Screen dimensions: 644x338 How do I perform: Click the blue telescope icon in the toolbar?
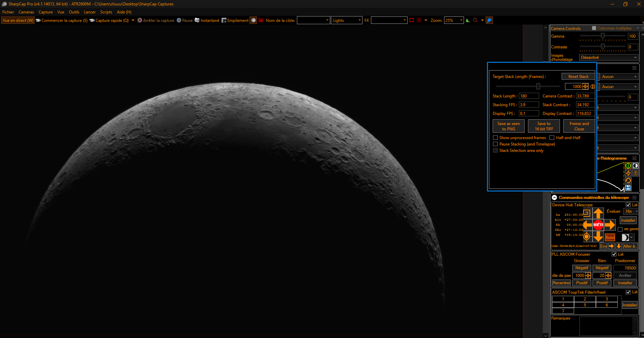click(489, 20)
